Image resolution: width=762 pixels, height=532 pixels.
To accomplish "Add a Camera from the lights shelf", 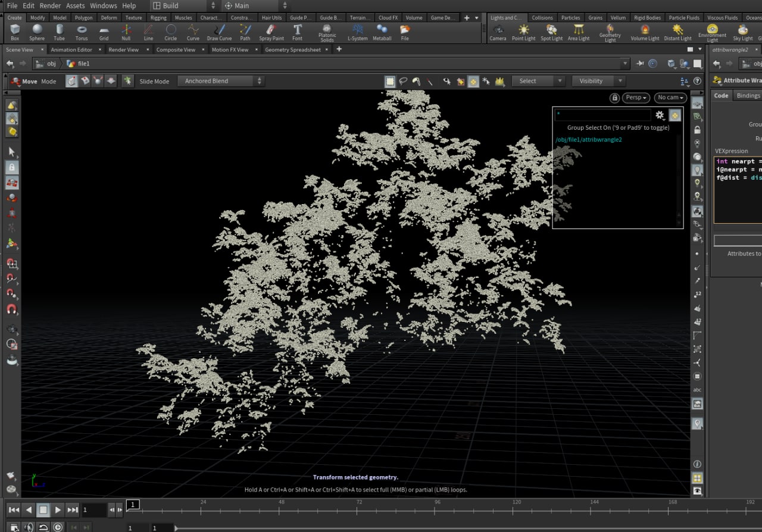I will point(498,32).
